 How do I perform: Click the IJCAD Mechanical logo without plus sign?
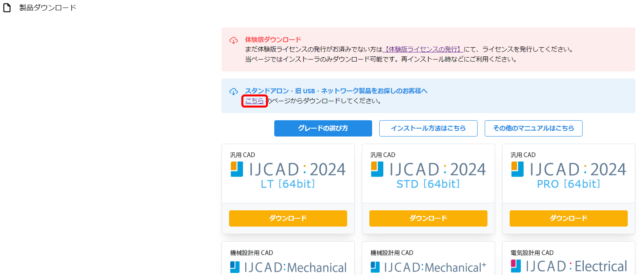coord(289,267)
